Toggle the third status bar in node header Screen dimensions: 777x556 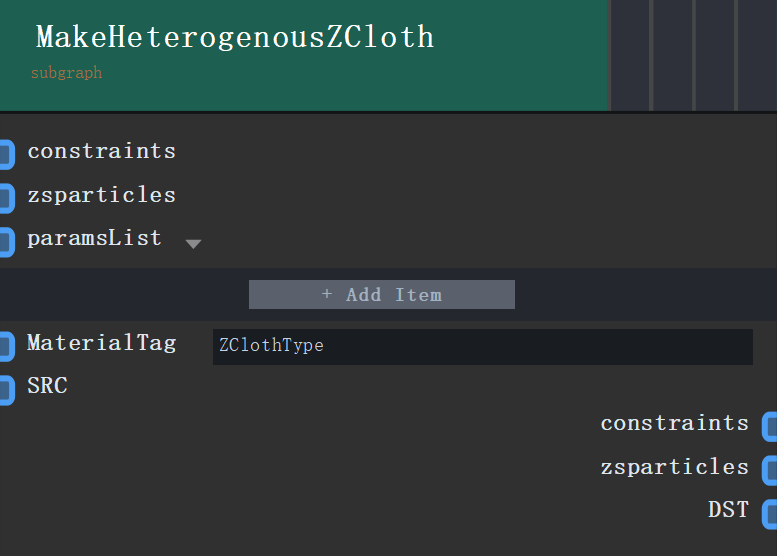click(x=715, y=55)
